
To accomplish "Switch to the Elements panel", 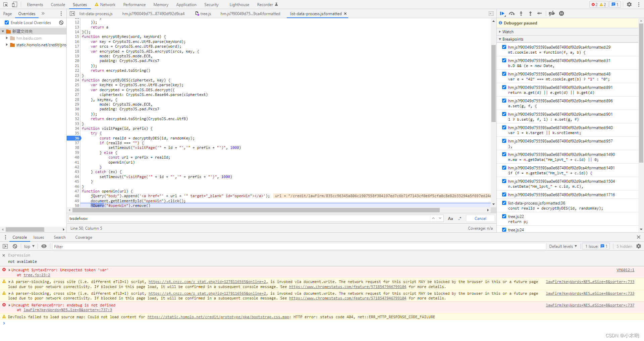I will (35, 5).
